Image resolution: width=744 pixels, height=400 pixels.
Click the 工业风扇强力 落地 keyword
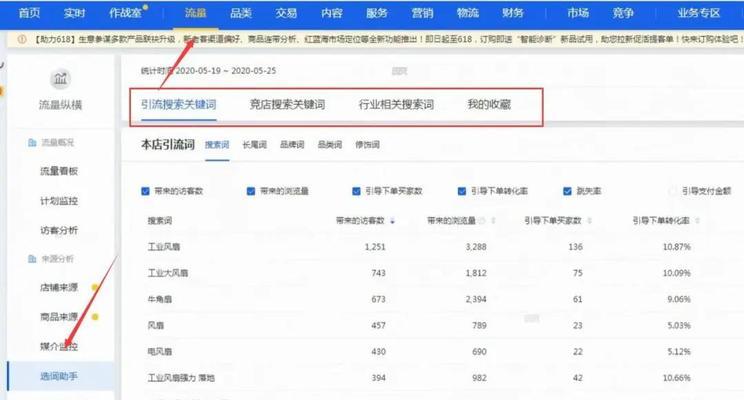[181, 378]
